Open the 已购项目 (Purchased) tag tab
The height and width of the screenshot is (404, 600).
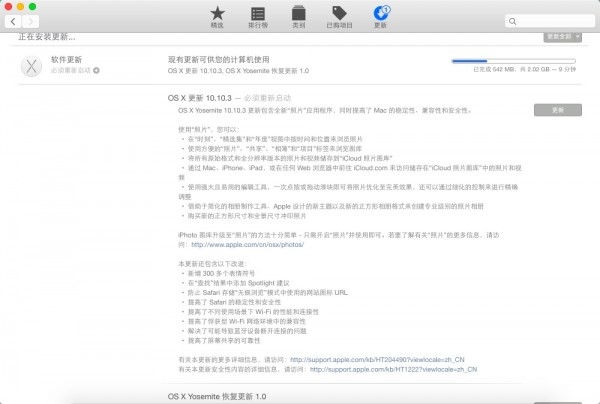point(339,17)
